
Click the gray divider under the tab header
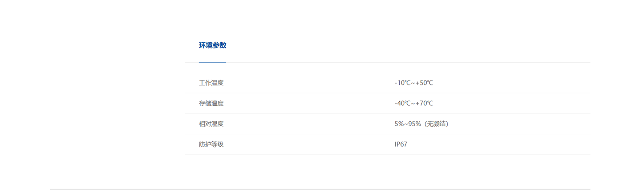point(388,62)
